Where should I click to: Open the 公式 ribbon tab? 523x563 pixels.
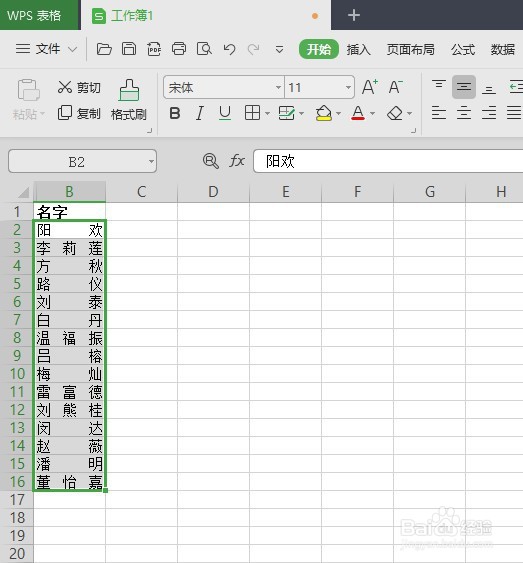463,50
